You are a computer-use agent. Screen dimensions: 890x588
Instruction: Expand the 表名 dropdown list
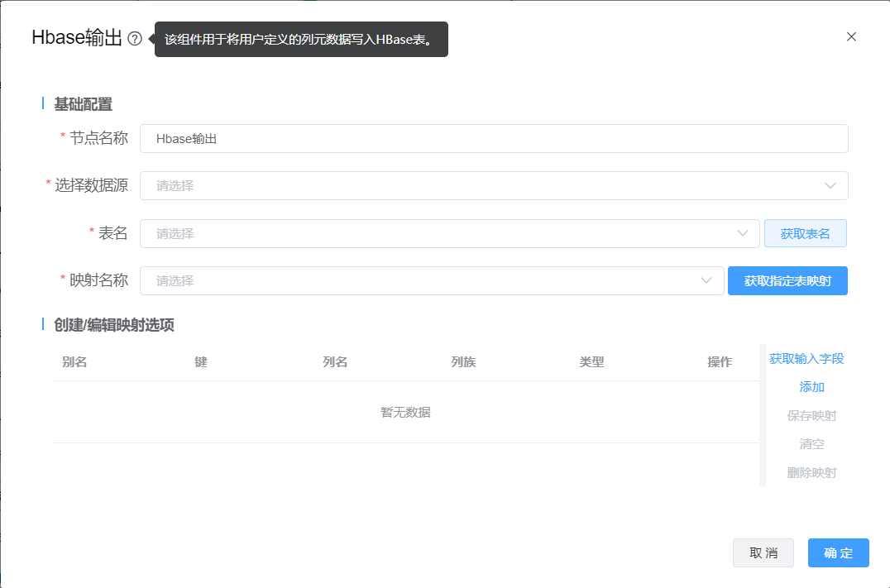pyautogui.click(x=449, y=234)
